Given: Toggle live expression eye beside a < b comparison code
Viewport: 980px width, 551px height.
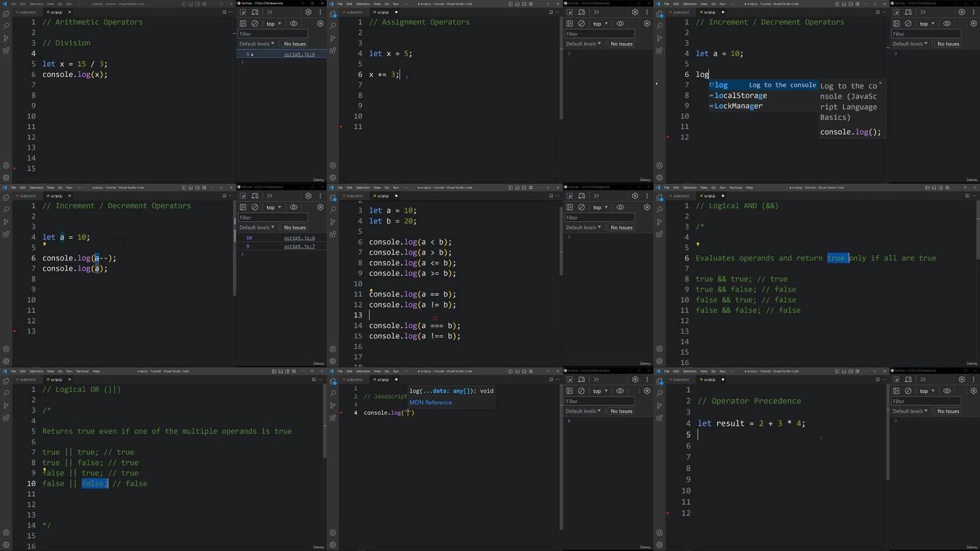Looking at the screenshot, I should 620,207.
